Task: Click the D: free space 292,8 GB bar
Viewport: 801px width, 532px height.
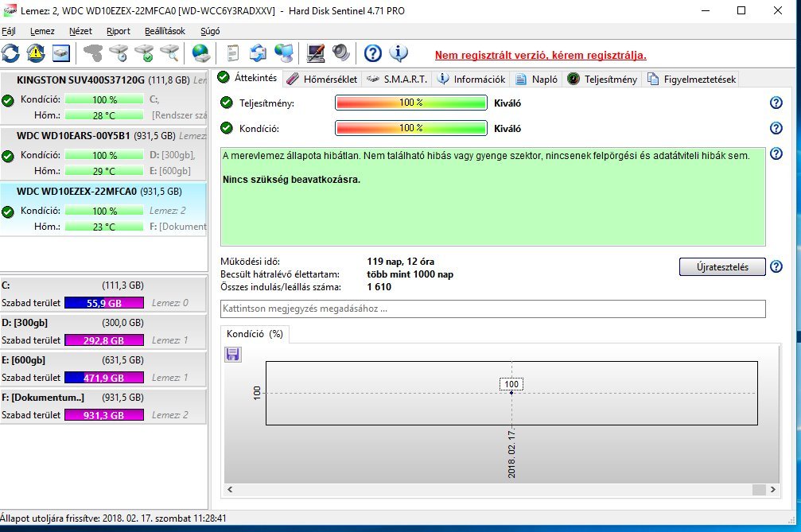Action: click(x=104, y=340)
